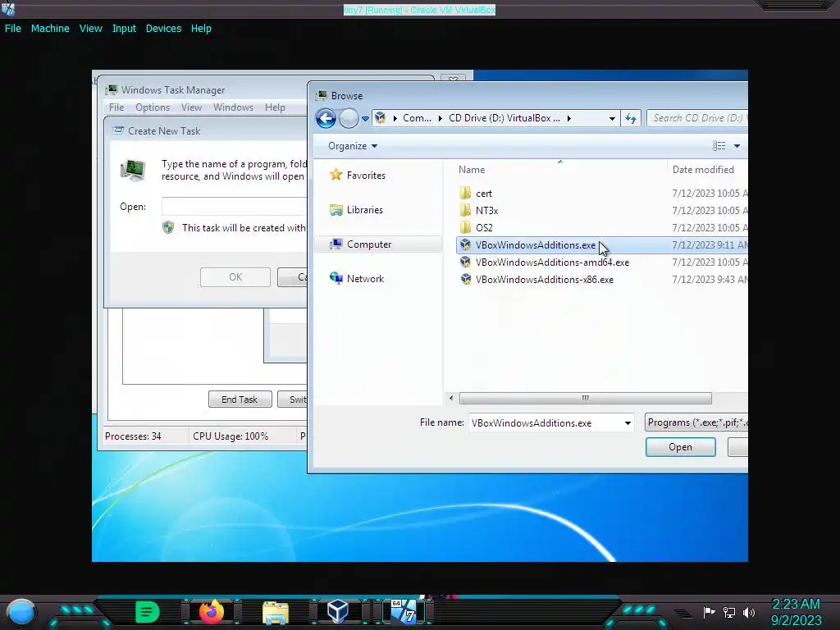Click the Open button in Browse dialog
The height and width of the screenshot is (630, 840).
pyautogui.click(x=680, y=447)
